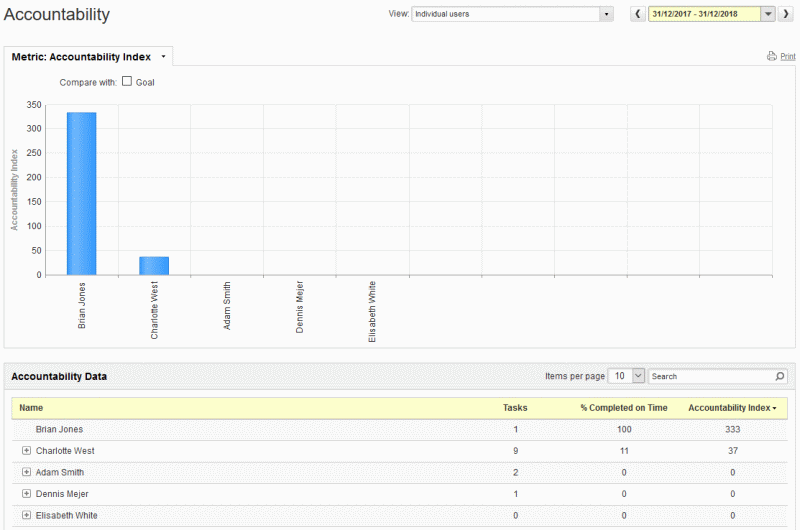Go to next date range arrow
Image resolution: width=800 pixels, height=530 pixels.
click(x=786, y=14)
